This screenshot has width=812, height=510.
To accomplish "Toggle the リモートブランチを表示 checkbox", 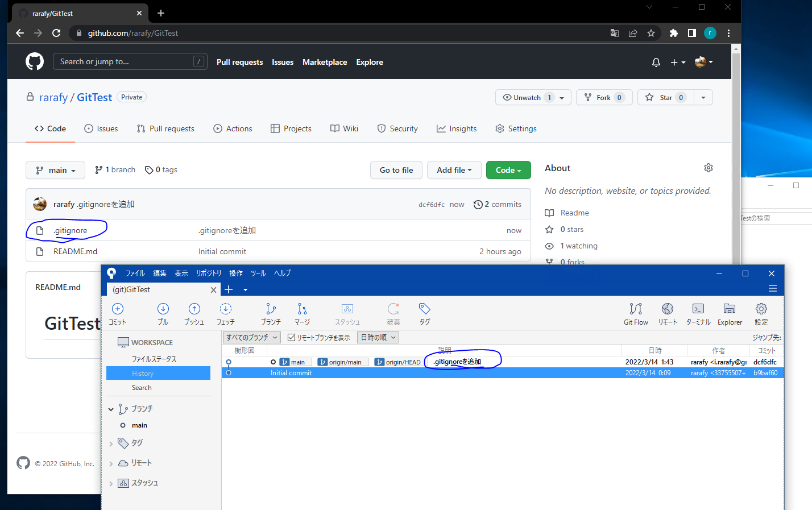I will [x=292, y=337].
